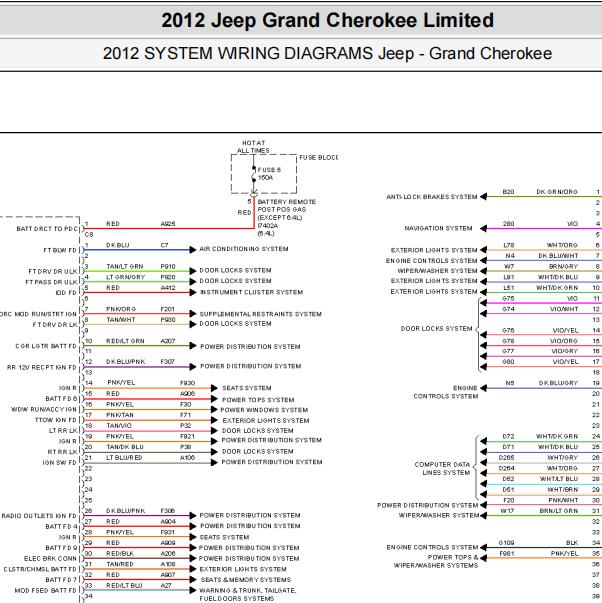
Task: Click circuit code "F981"
Action: 507,553
